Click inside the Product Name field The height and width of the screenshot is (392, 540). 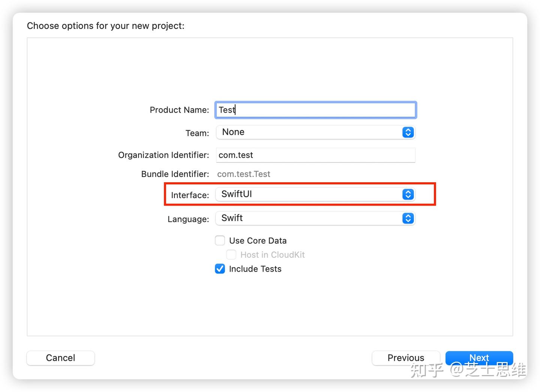click(x=315, y=110)
